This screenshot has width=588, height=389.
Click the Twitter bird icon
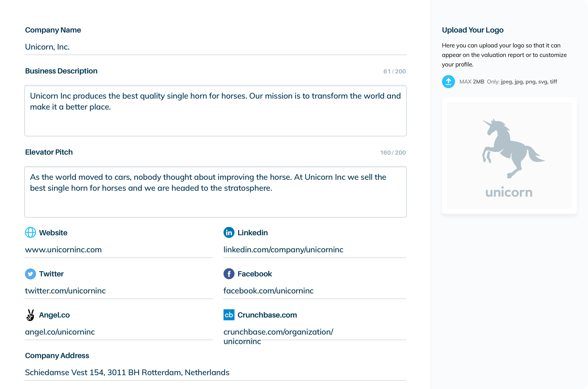click(x=31, y=274)
